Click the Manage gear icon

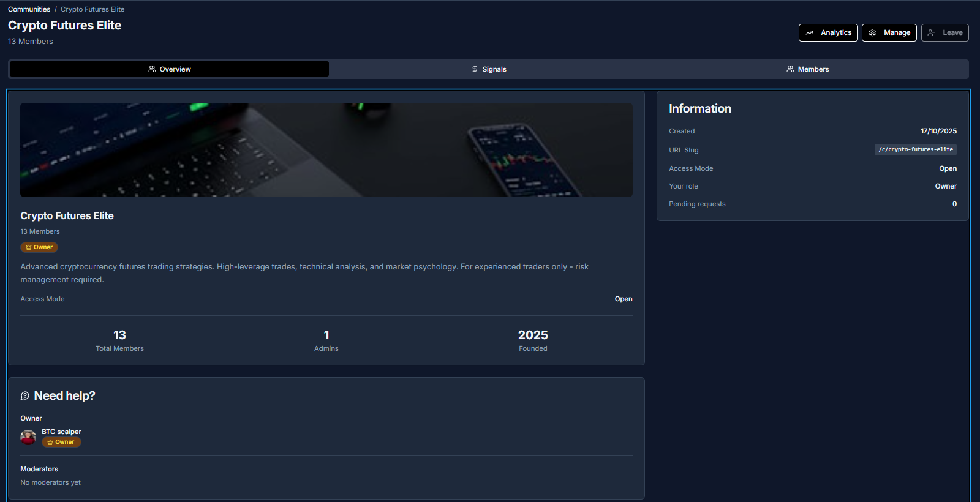point(872,32)
